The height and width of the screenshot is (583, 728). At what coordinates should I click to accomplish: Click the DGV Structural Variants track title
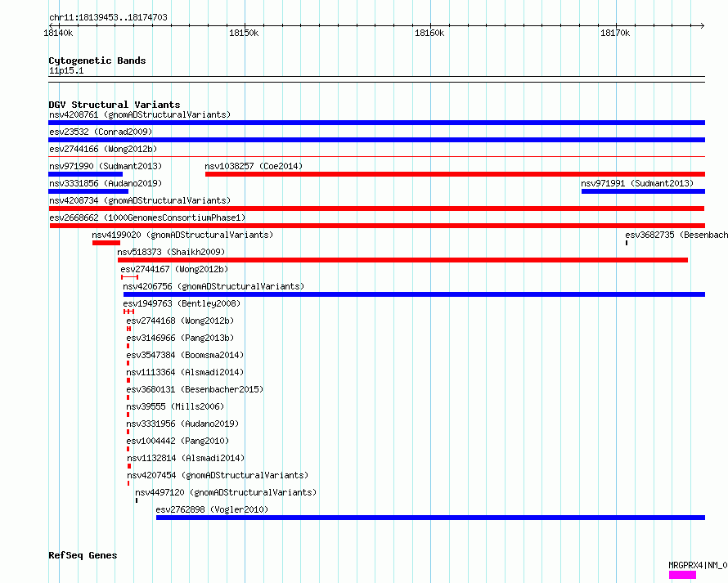[115, 105]
